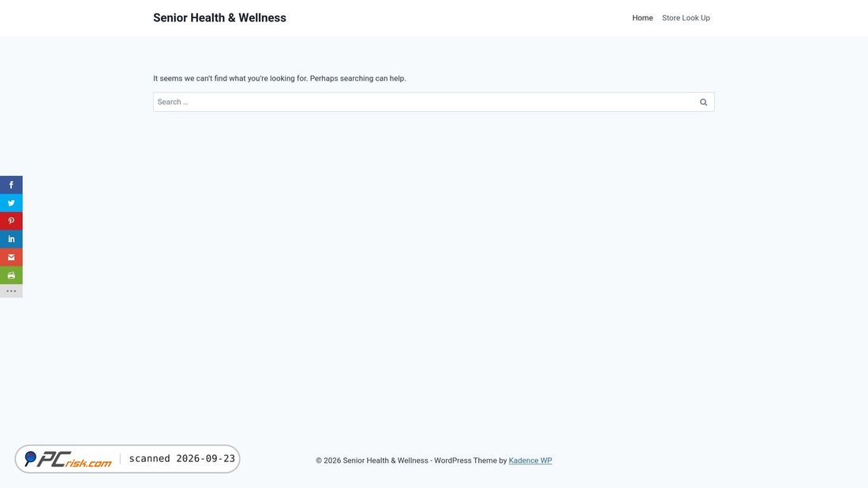The width and height of the screenshot is (868, 488).
Task: Follow the Kadence WP footer link
Action: coord(530,460)
